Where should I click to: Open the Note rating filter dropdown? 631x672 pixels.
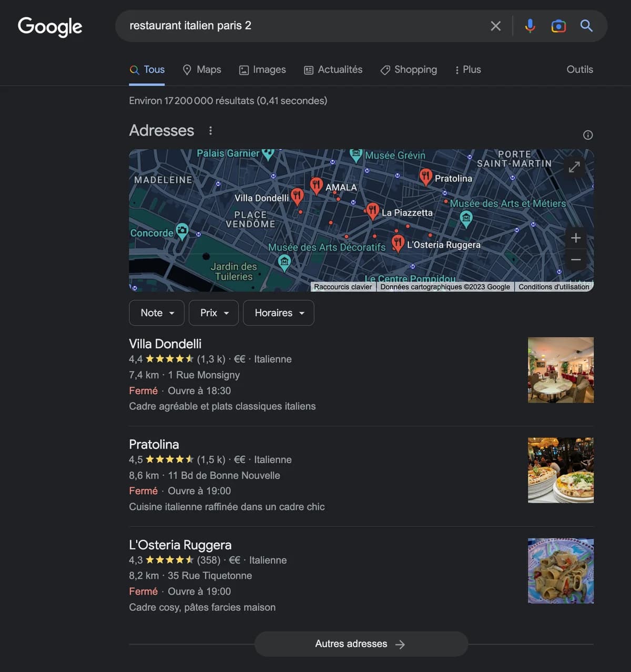(x=157, y=313)
